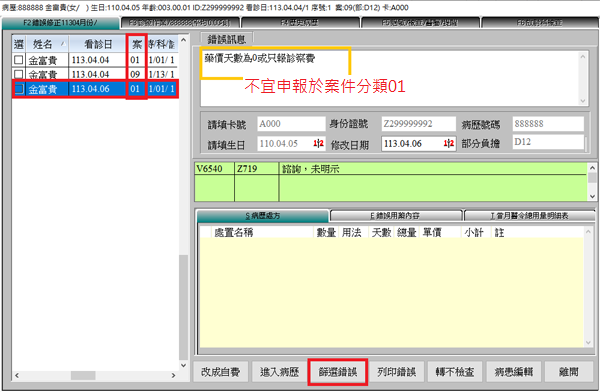600x392 pixels.
Task: Click left arrow of patient list horizontal scrollbar
Action: click(x=17, y=376)
